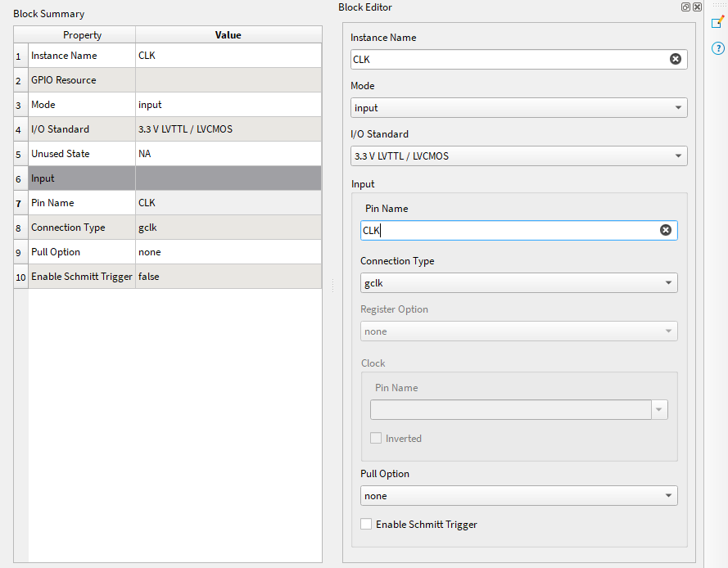Click the Property column header
This screenshot has height=568, width=728.
[82, 35]
